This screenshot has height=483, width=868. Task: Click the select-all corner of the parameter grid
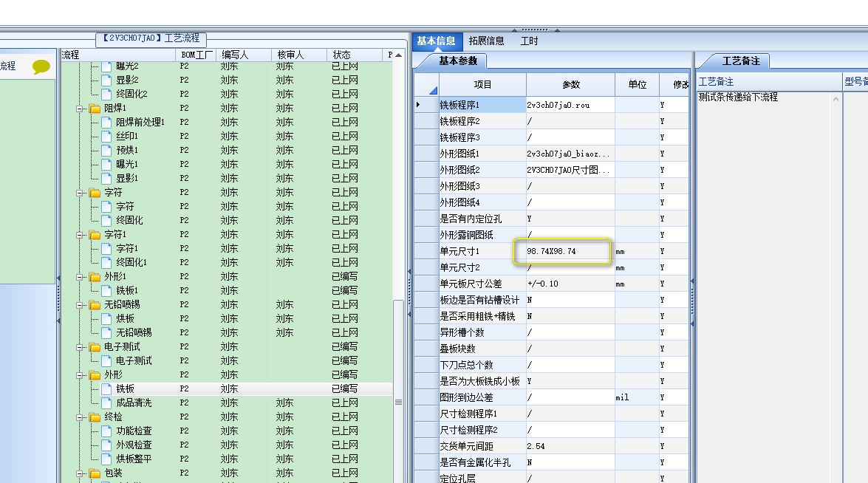pos(426,85)
